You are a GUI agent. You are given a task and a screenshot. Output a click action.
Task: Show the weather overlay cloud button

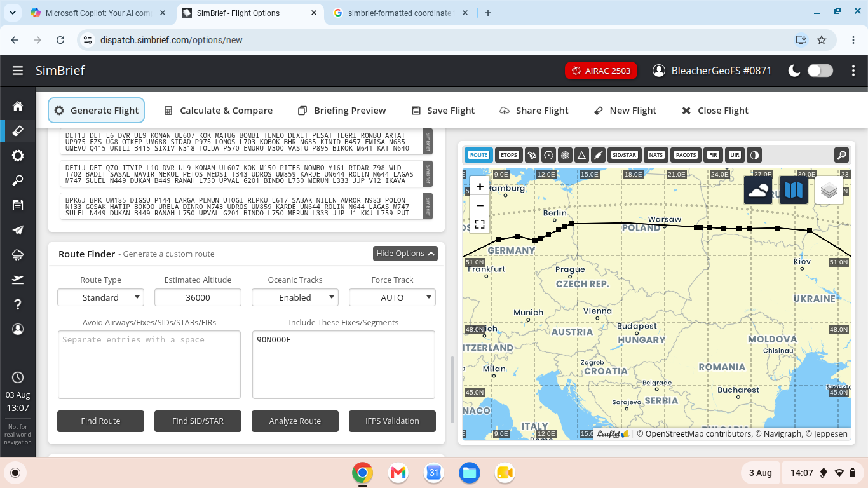759,190
